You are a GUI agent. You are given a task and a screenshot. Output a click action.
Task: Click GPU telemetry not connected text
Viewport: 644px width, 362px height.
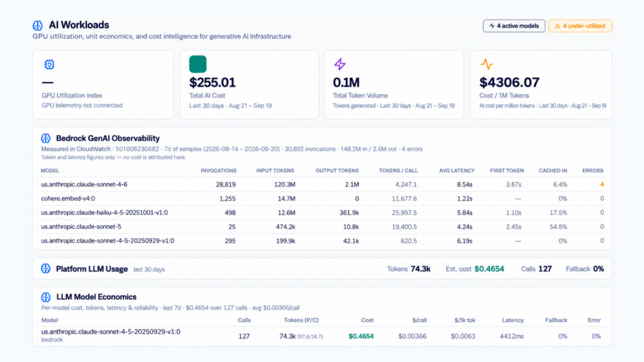[82, 106]
